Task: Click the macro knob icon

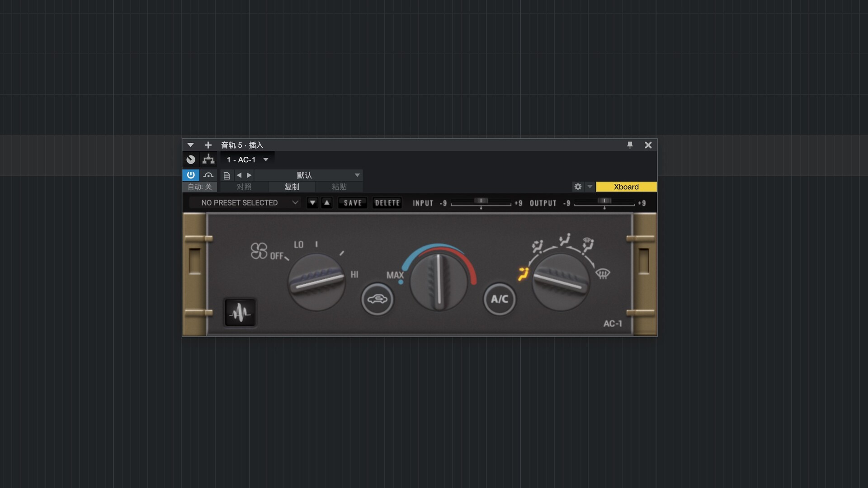Action: (191, 160)
